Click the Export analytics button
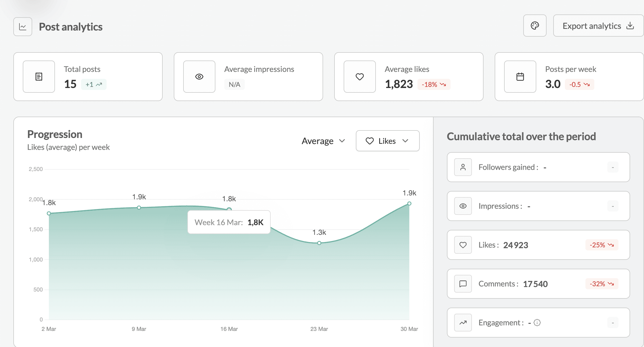Screen dimensions: 644x347 click(598, 26)
